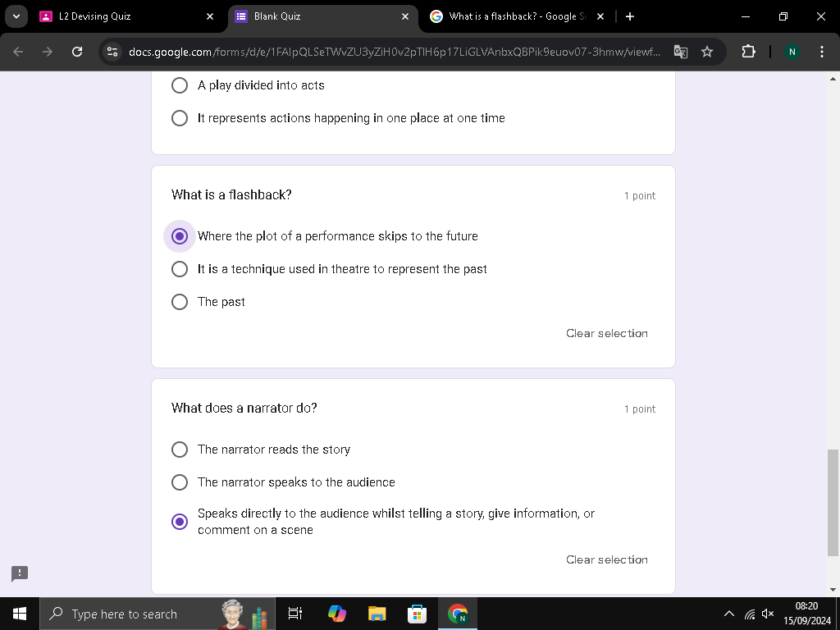Switch to the L2 Devising Quiz tab
This screenshot has width=840, height=630.
click(127, 16)
